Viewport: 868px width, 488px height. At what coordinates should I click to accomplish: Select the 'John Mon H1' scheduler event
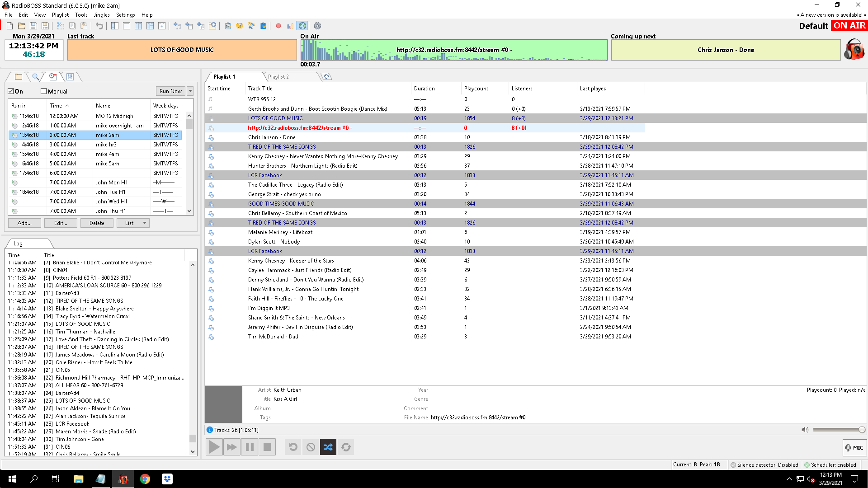pyautogui.click(x=95, y=183)
